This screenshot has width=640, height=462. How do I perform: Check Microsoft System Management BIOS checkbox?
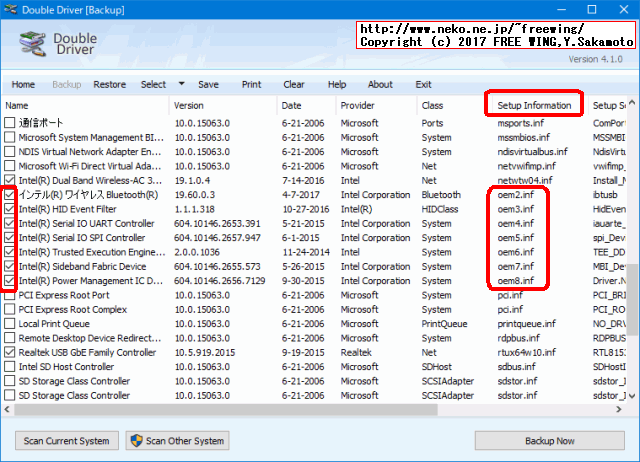9,137
